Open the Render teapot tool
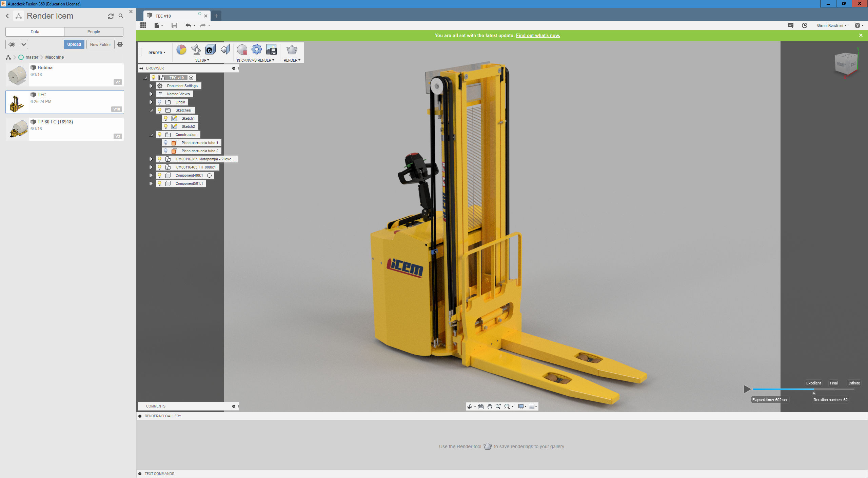Viewport: 868px width, 478px height. 292,51
